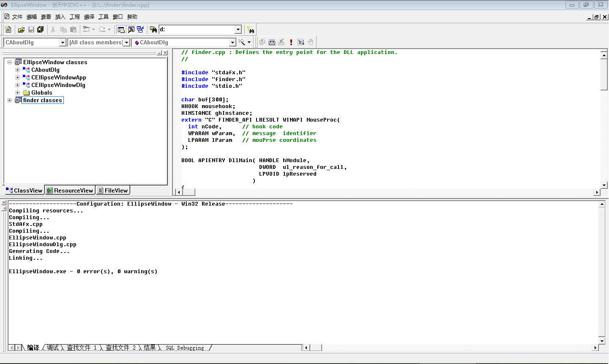609x364 pixels.
Task: Click the Undo arrow icon
Action: click(86, 30)
